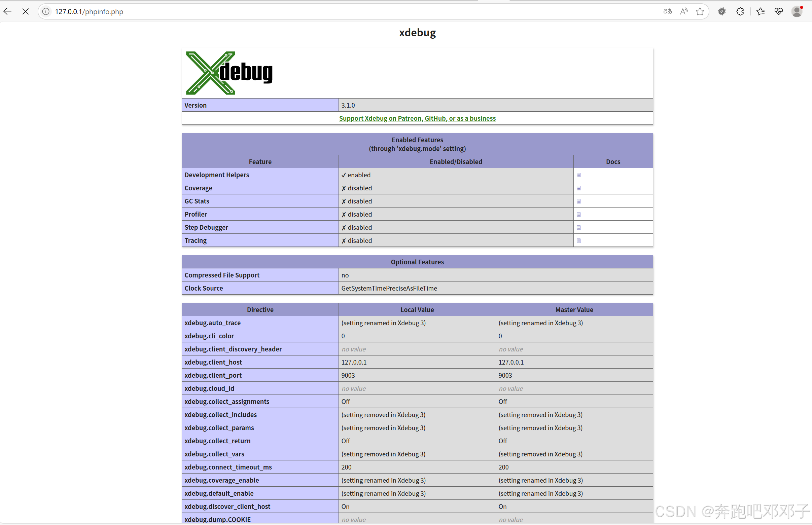The image size is (812, 525).
Task: Click the Tracing feature name
Action: tap(196, 241)
